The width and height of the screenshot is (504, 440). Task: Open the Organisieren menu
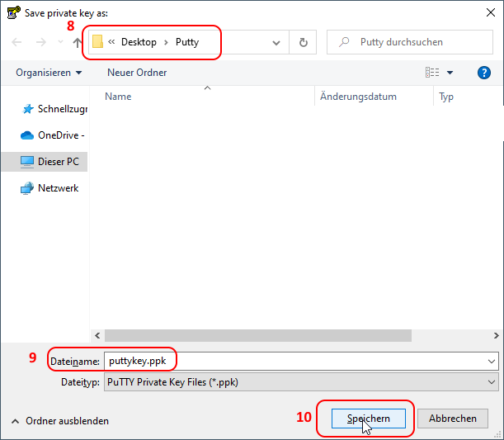tap(49, 73)
